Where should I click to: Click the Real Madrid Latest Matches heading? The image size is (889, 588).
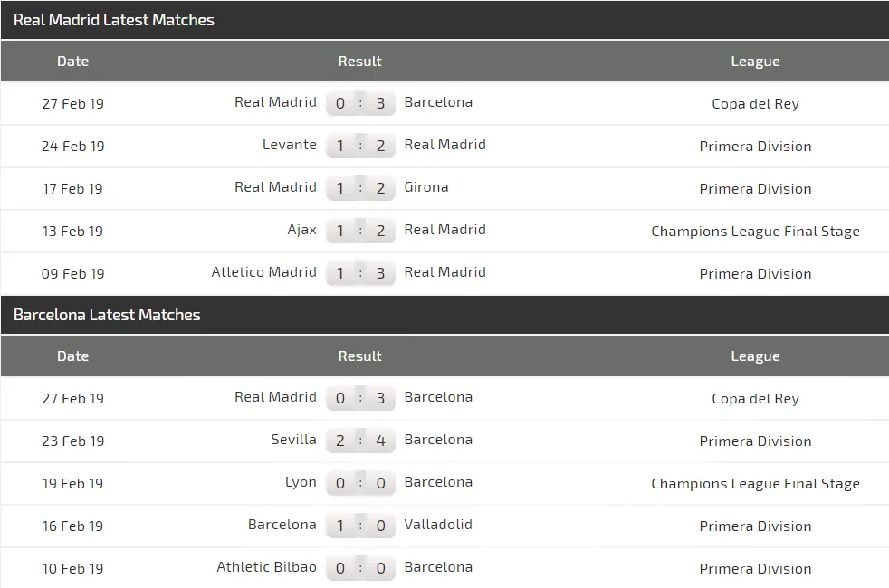[x=114, y=20]
